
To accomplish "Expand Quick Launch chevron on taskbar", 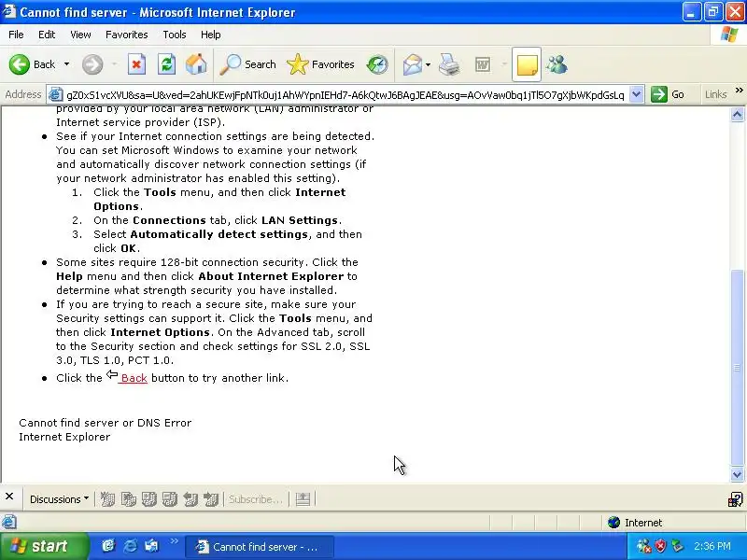I will tap(174, 540).
